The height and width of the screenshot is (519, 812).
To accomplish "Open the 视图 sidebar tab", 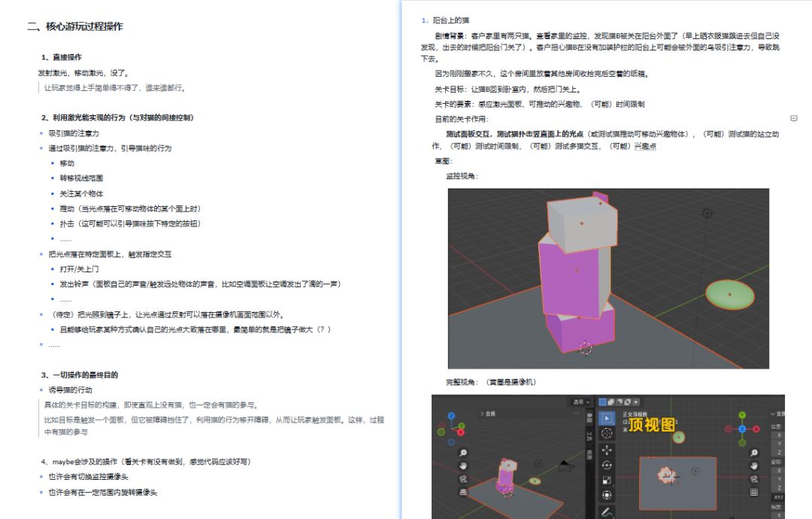I will [x=590, y=455].
